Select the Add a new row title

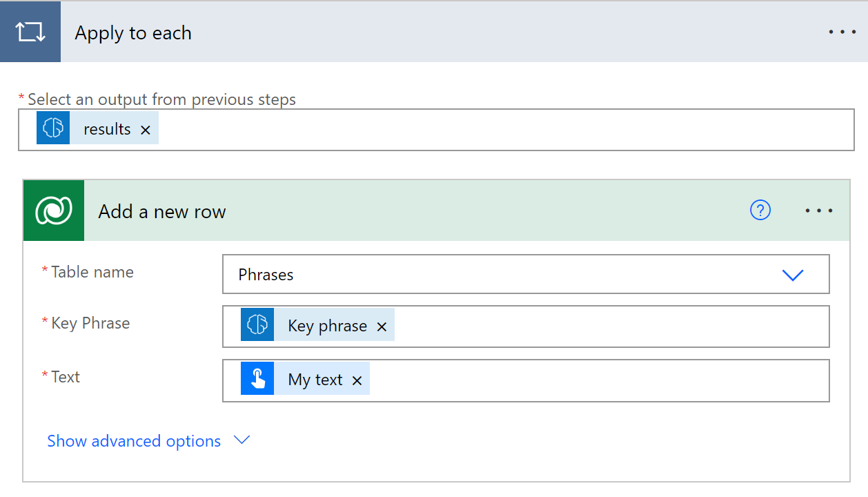[161, 211]
